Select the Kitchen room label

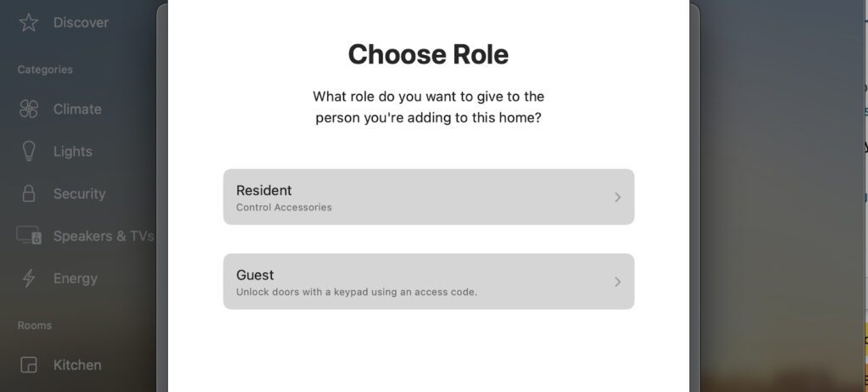[x=77, y=365]
